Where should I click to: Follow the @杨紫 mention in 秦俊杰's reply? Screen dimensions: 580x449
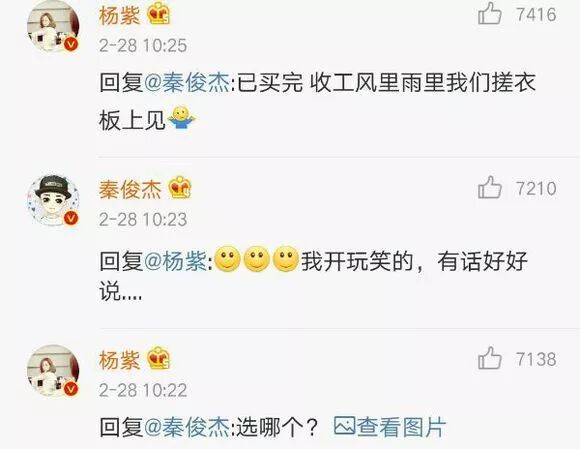pyautogui.click(x=176, y=261)
